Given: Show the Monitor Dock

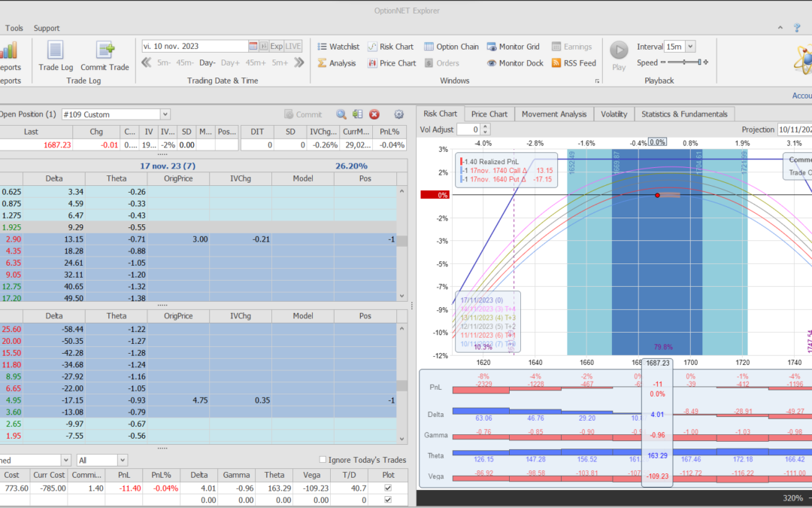Looking at the screenshot, I should pos(514,63).
